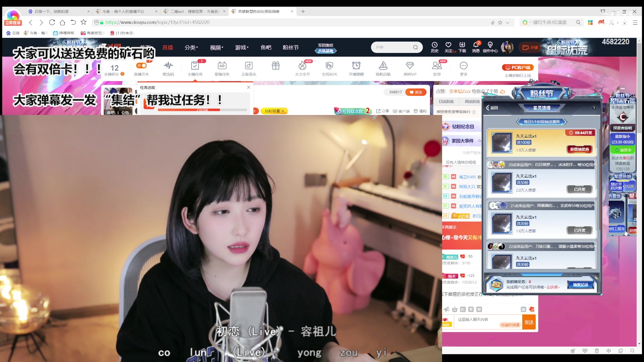This screenshot has height=362, width=644.
Task: Click the user avatar in header
Action: [x=507, y=47]
